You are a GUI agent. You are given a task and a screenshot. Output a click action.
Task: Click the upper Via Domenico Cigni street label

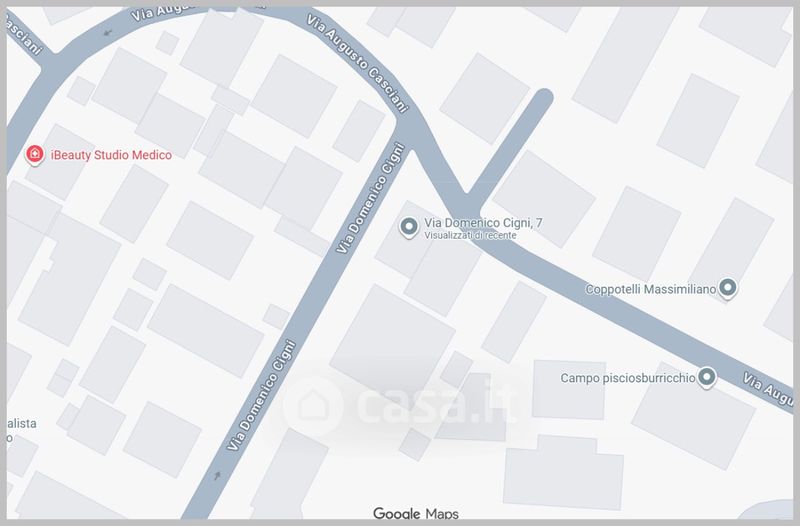point(371,198)
